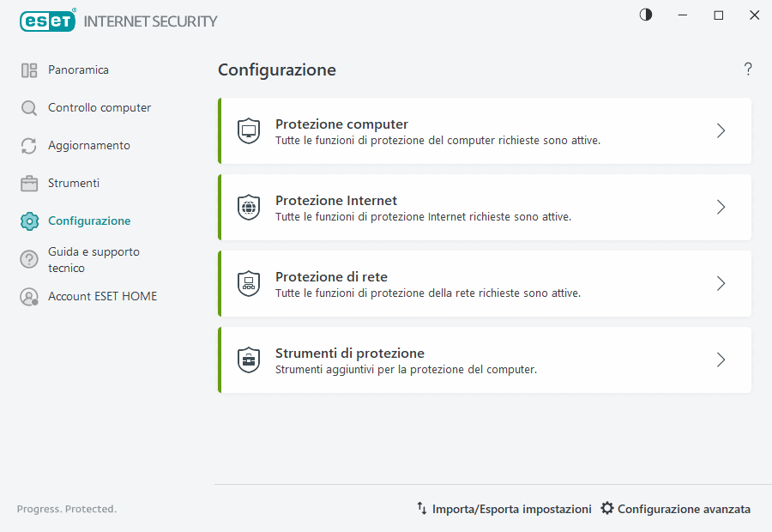Go to the Panoramica section
Viewport: 772px width, 532px height.
pos(79,70)
